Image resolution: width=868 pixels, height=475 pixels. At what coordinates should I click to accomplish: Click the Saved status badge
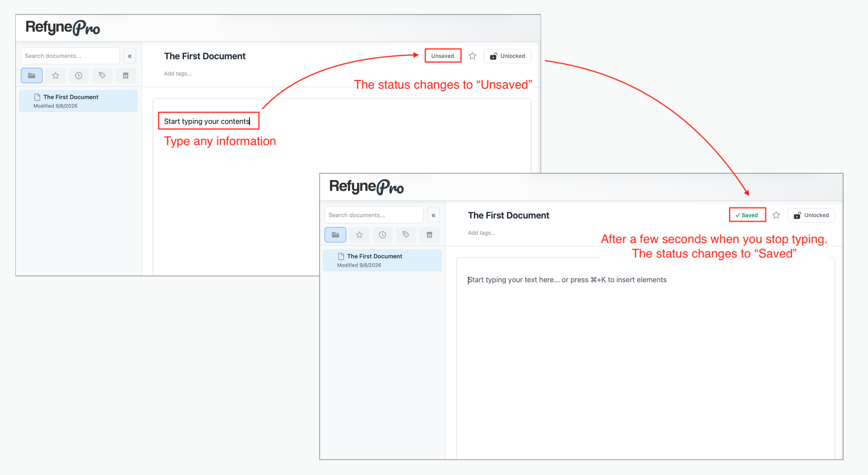(x=747, y=215)
